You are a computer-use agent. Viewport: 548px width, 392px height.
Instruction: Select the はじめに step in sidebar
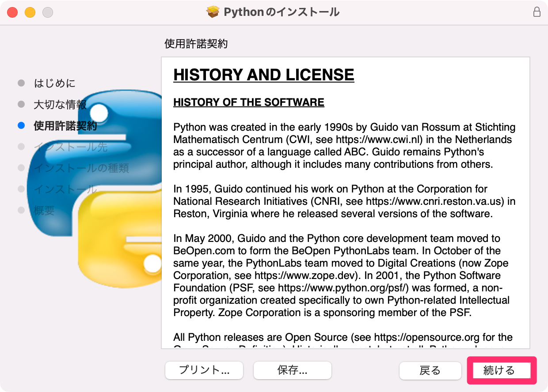pyautogui.click(x=54, y=83)
